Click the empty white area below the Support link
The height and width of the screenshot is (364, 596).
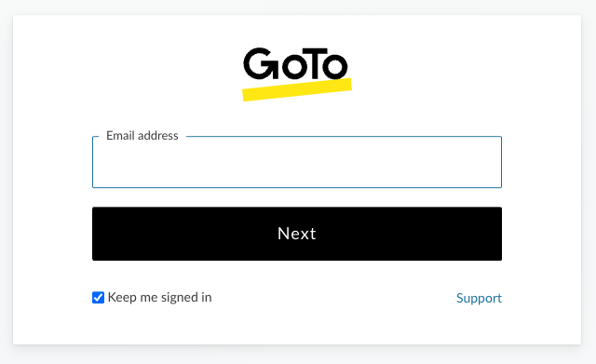click(479, 325)
